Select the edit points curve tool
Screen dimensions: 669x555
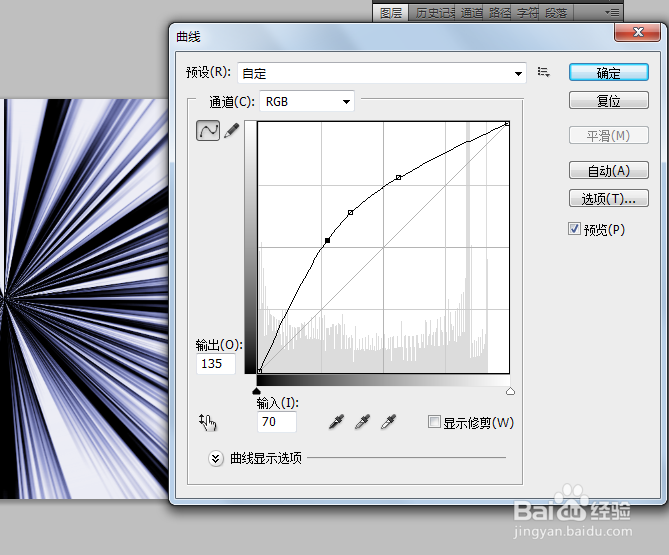click(x=208, y=130)
